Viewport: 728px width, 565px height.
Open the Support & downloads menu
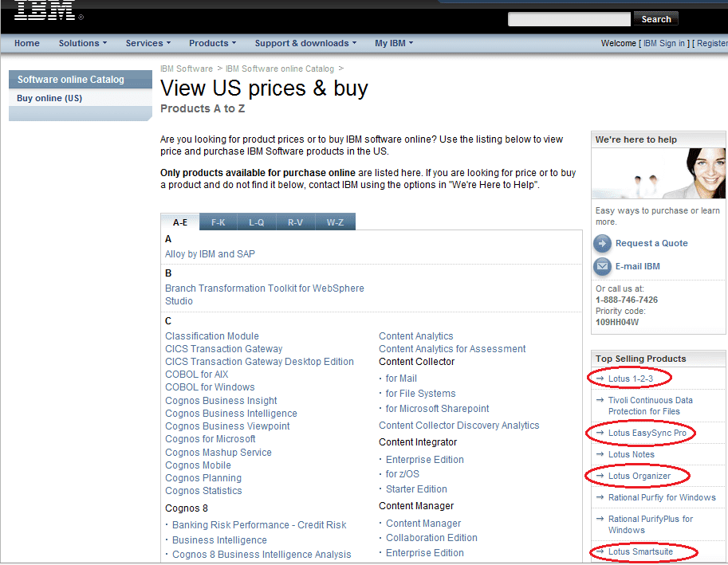pos(305,43)
